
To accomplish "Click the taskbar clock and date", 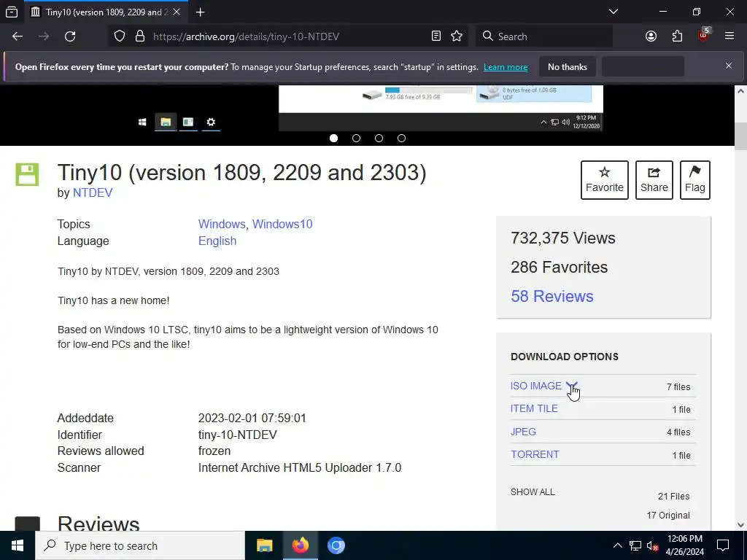I will coord(684,545).
